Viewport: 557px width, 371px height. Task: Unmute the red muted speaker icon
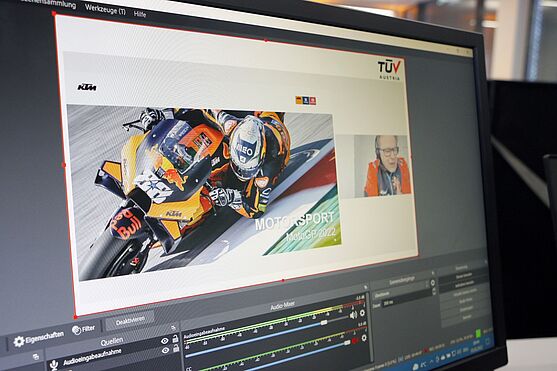pyautogui.click(x=355, y=340)
